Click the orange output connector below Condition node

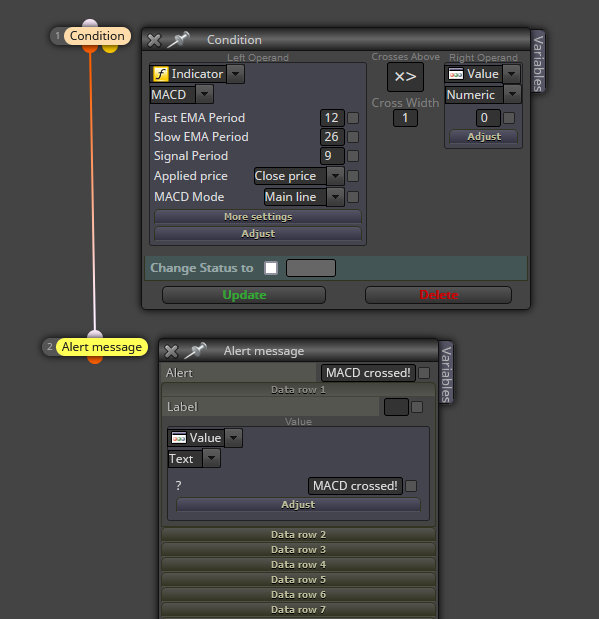point(90,49)
